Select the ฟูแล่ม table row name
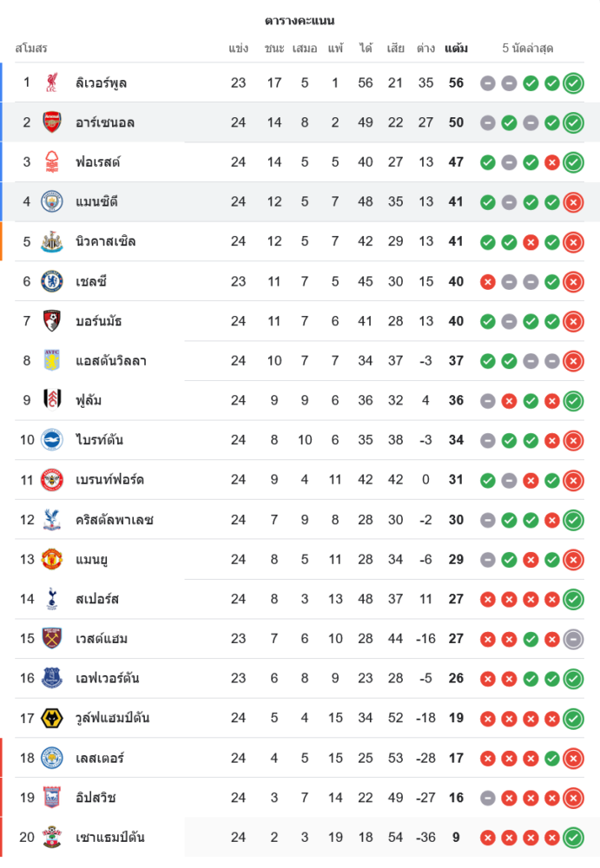Viewport: 600px width, 868px height. 89,400
